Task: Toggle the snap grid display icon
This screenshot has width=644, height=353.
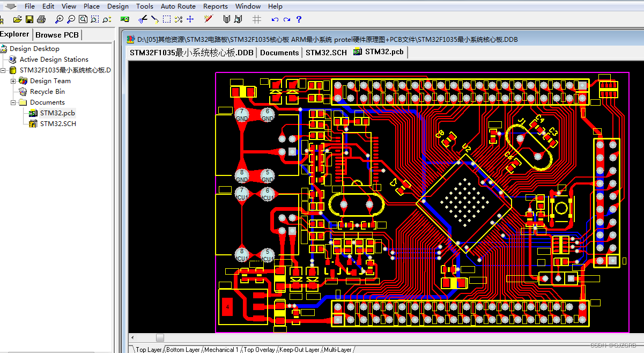Action: coord(256,19)
